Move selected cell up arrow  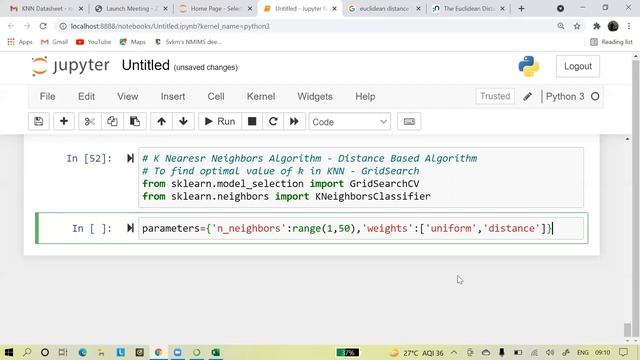pyautogui.click(x=161, y=122)
